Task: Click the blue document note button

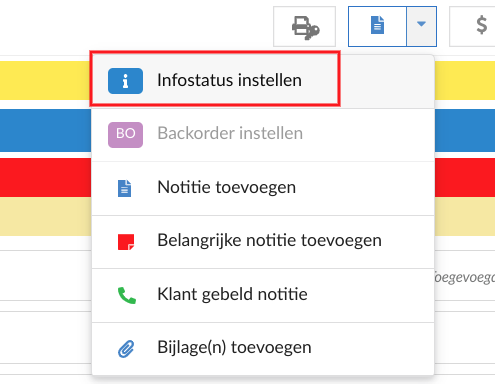Action: [x=377, y=26]
